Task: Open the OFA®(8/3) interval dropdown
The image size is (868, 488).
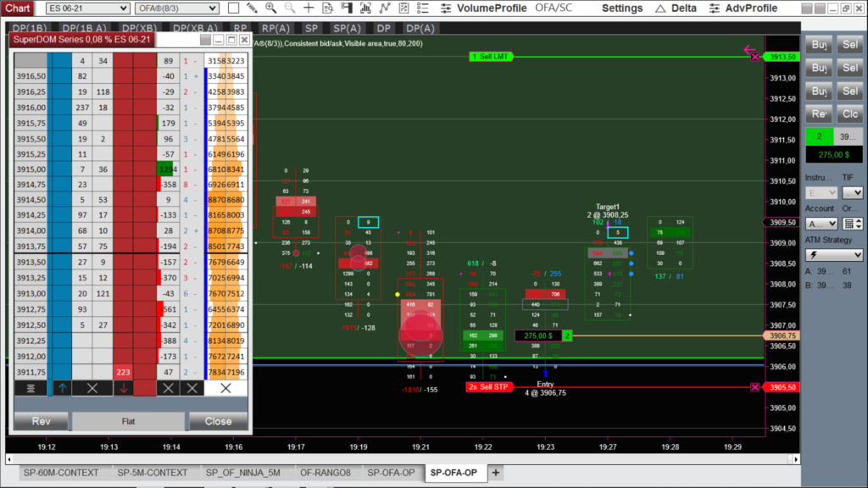Action: click(176, 8)
